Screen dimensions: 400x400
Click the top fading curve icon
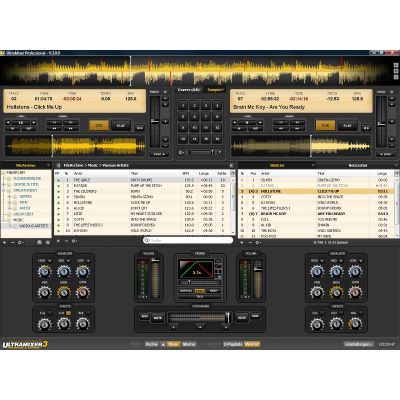(219, 262)
